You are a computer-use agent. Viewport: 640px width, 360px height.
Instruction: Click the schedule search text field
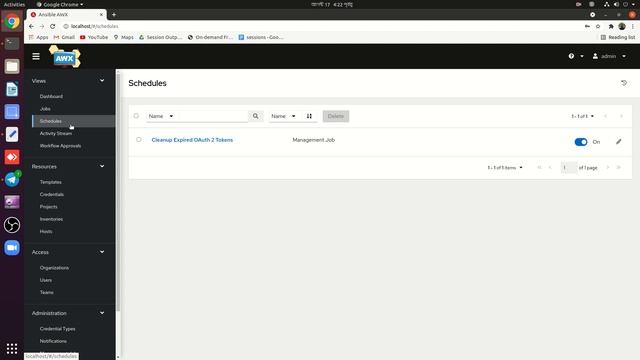[x=212, y=116]
